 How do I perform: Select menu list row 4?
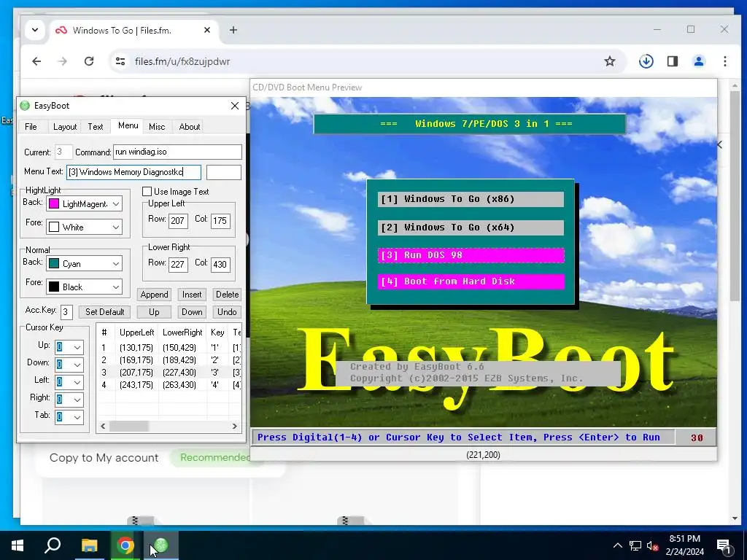169,385
